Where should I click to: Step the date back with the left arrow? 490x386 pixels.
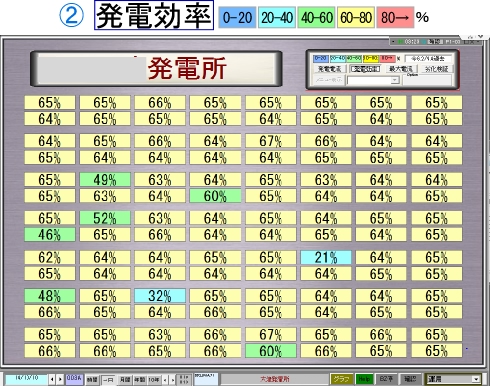(x=52, y=379)
